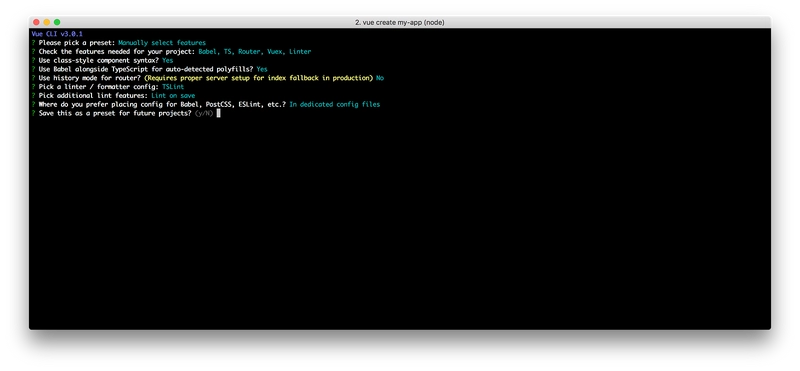800x371 pixels.
Task: Click the 'TSLint' linter config answer
Action: tap(173, 87)
